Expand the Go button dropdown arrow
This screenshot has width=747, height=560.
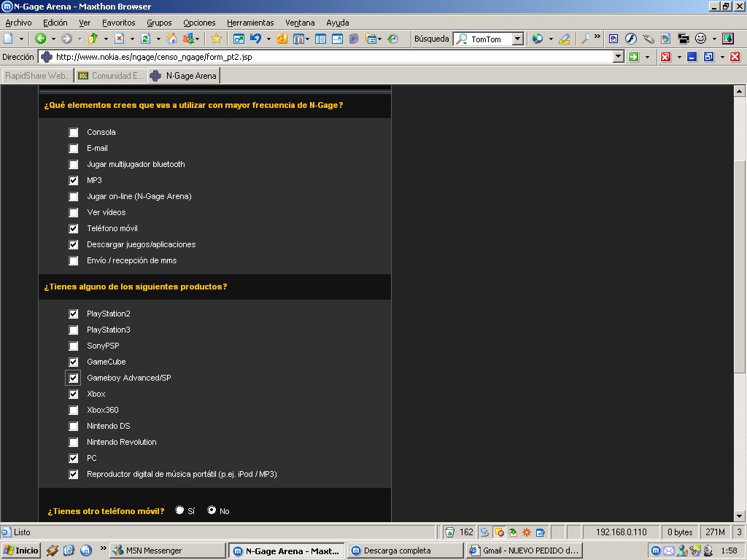click(648, 57)
